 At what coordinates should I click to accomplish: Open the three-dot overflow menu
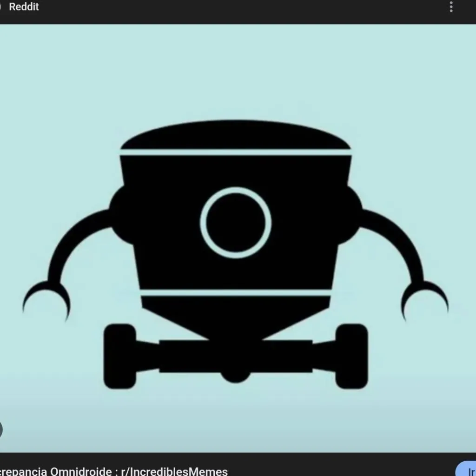coord(450,7)
